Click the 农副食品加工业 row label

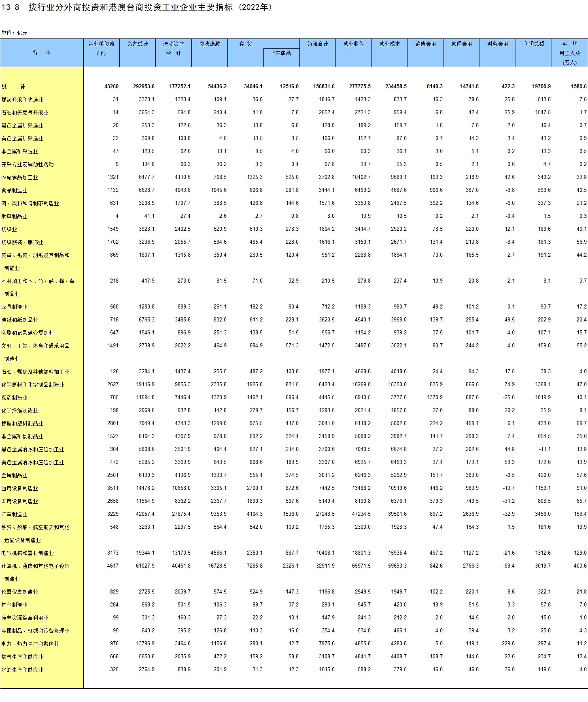(20, 177)
